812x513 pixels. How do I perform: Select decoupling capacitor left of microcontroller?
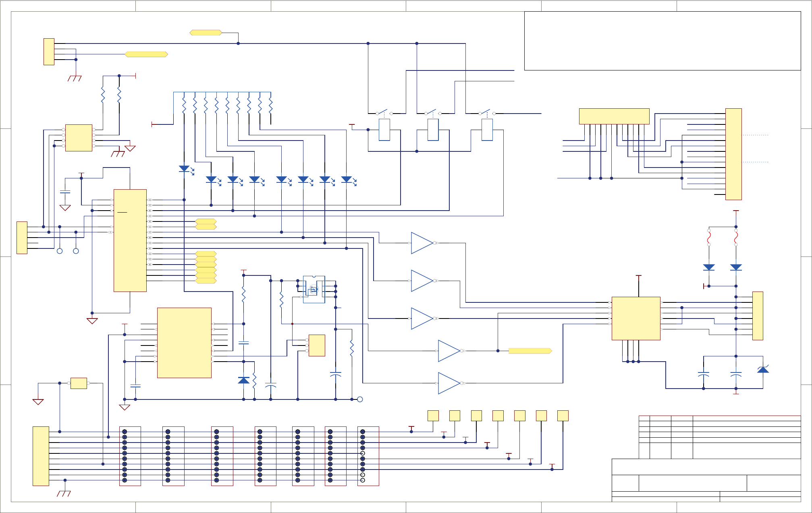coord(65,192)
